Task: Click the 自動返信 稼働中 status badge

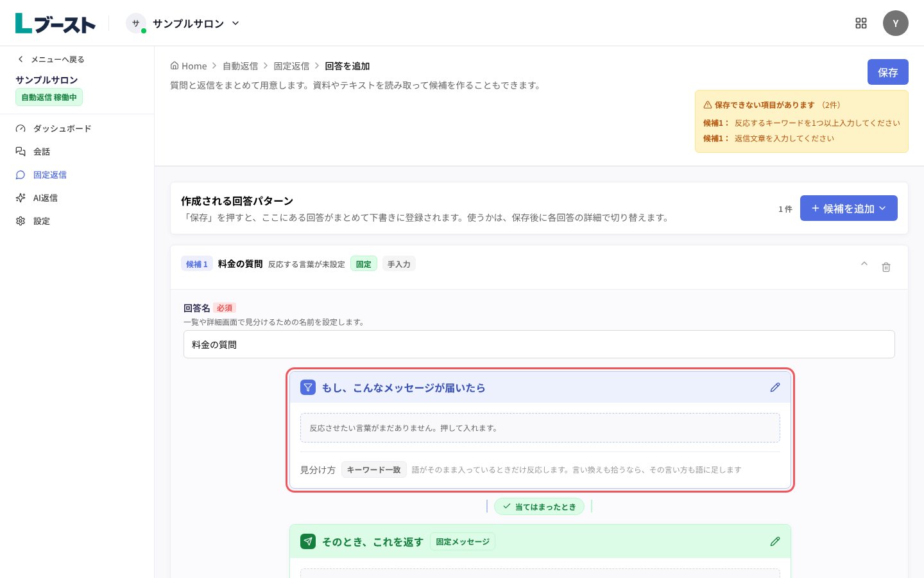Action: pos(49,97)
